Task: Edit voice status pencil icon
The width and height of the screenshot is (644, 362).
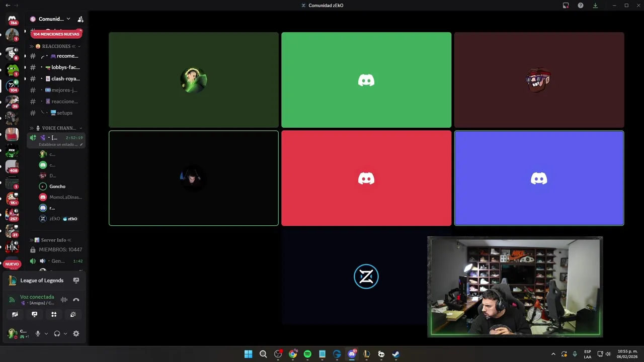Action: [x=81, y=144]
